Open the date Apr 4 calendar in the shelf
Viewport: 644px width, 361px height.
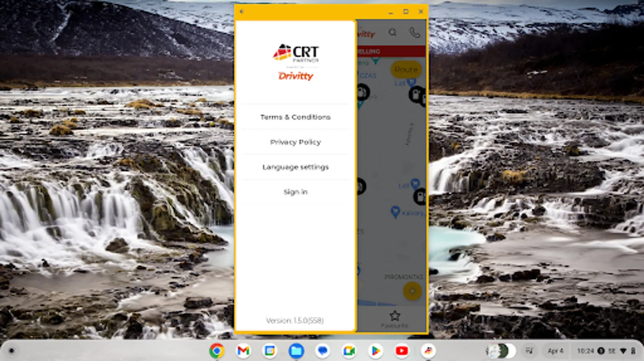[x=555, y=351]
